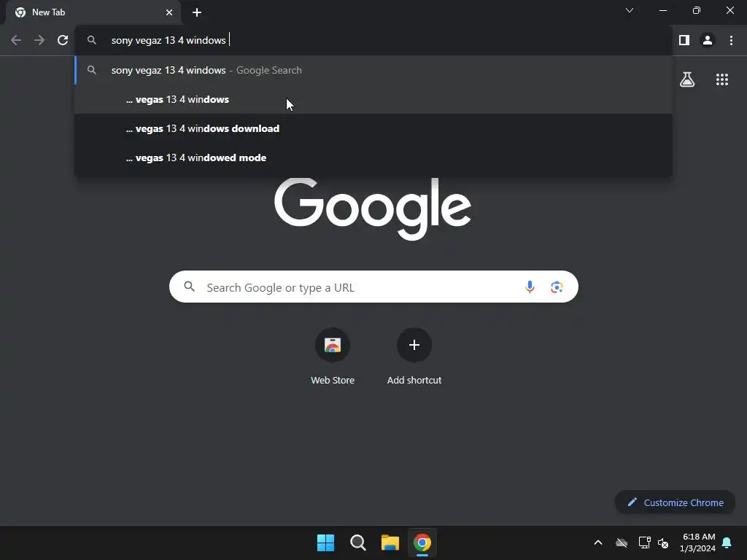Viewport: 747px width, 560px height.
Task: Select the New Tab browser tab
Action: tap(93, 12)
